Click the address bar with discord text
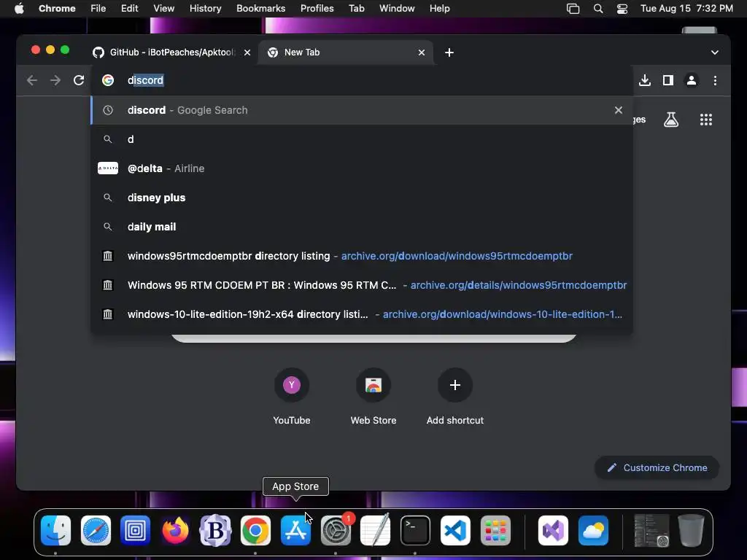The height and width of the screenshot is (560, 747). 362,80
